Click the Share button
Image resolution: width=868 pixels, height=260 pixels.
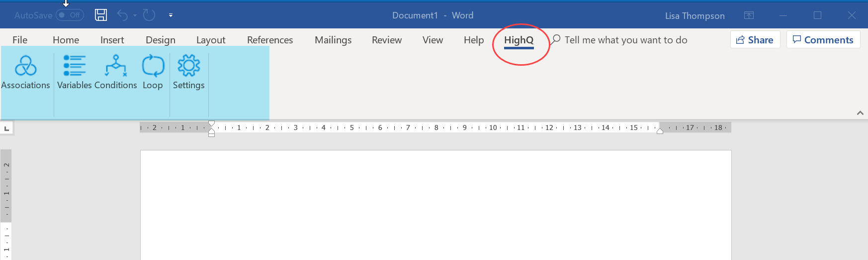click(x=755, y=40)
